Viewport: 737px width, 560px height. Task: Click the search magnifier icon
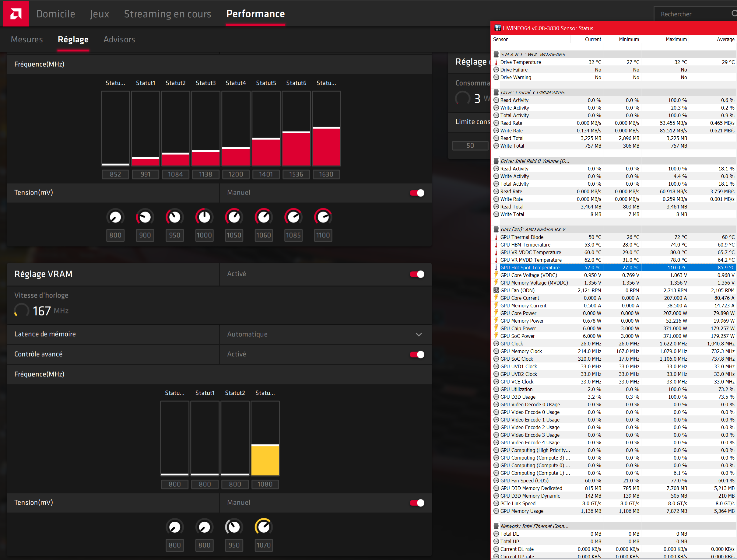pyautogui.click(x=734, y=13)
